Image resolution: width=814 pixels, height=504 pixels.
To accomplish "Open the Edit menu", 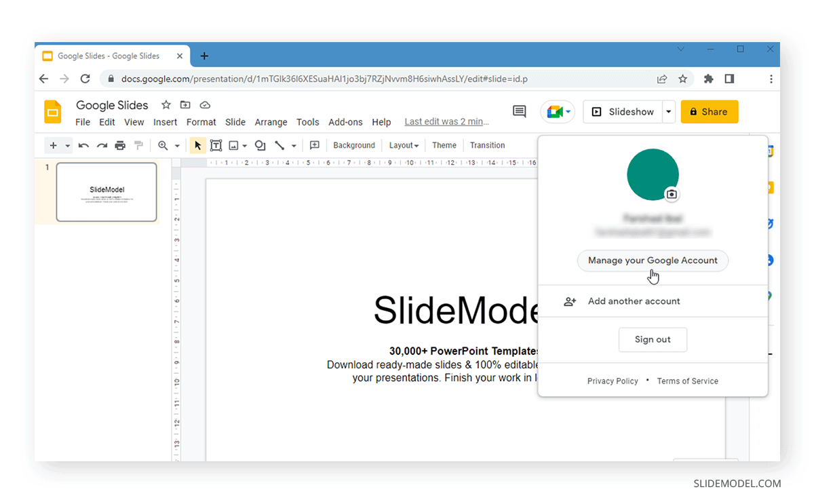I will click(107, 122).
